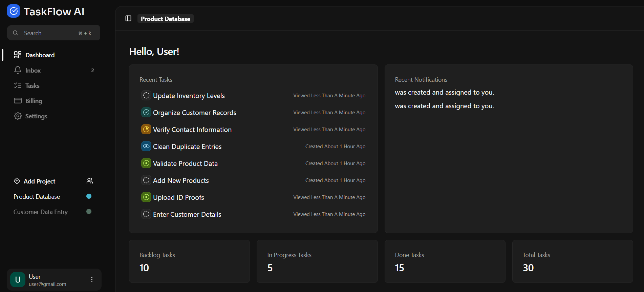Toggle the sidebar panel icon
The image size is (644, 292).
128,18
